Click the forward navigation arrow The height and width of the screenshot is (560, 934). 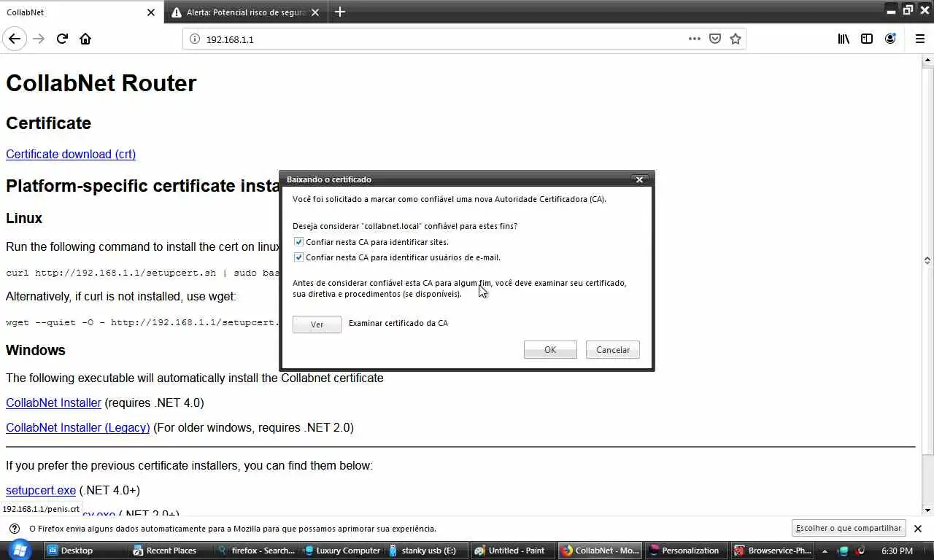tap(39, 39)
